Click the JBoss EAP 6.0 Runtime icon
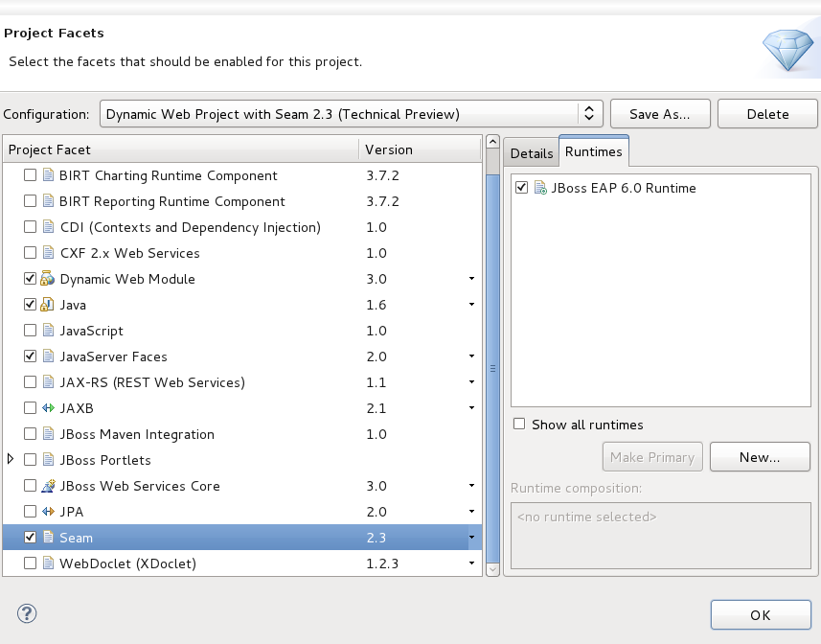Image resolution: width=821 pixels, height=644 pixels. coord(540,188)
